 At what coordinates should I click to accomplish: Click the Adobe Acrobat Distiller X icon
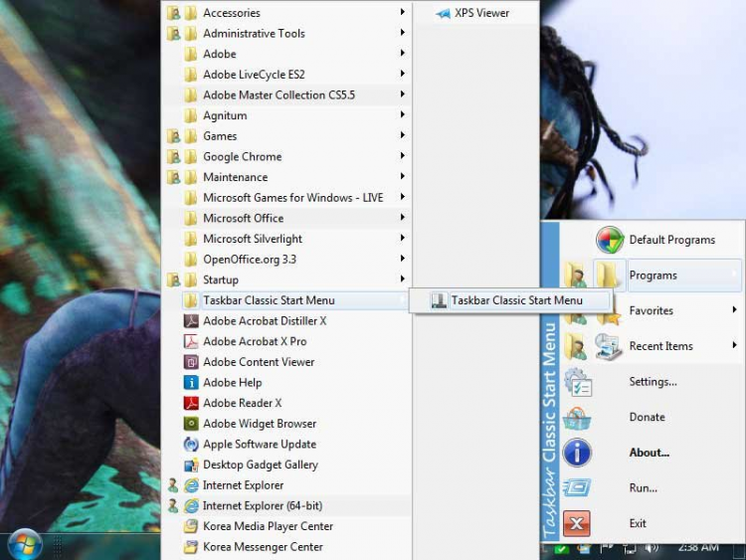[191, 320]
